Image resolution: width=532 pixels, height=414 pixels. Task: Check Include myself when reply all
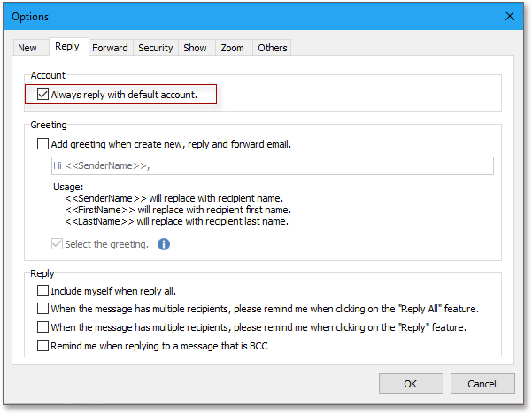[x=42, y=290]
